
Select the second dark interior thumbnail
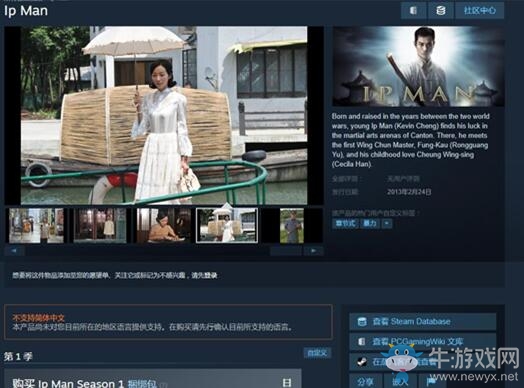tap(100, 226)
